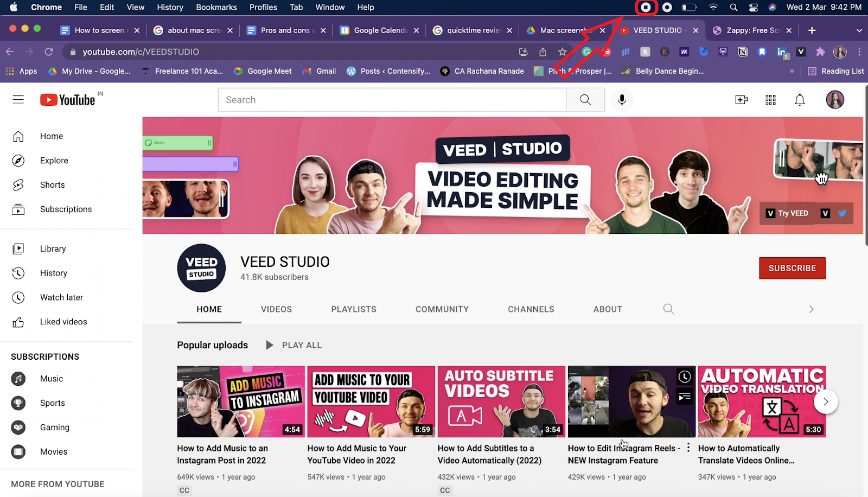Open the YouTube account avatar menu
This screenshot has height=497, width=868.
pos(835,99)
